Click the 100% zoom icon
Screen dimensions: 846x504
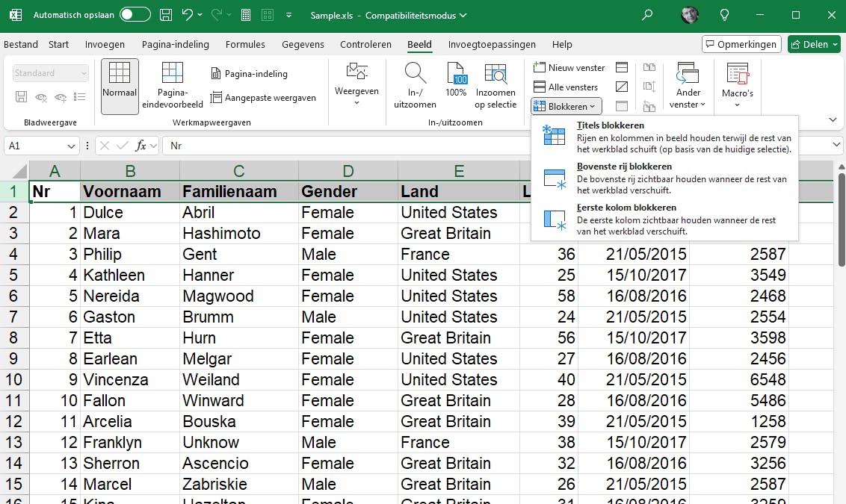[456, 81]
